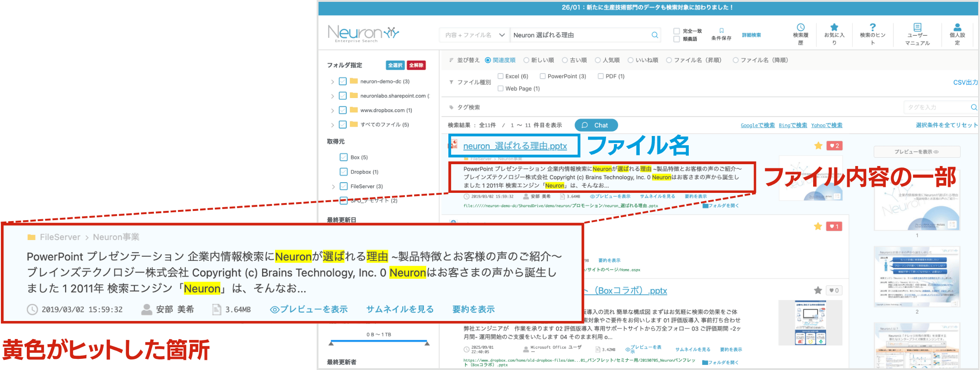The height and width of the screenshot is (370, 980).
Task: Open the user manual icon
Action: [x=918, y=27]
